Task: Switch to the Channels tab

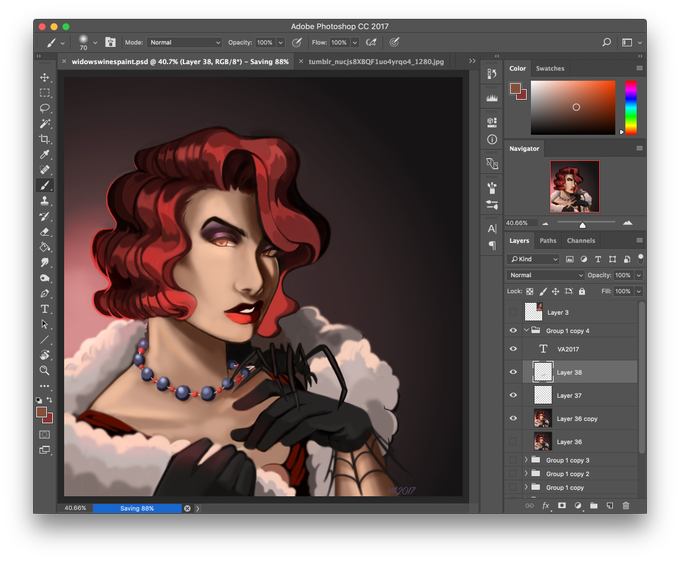Action: click(580, 241)
